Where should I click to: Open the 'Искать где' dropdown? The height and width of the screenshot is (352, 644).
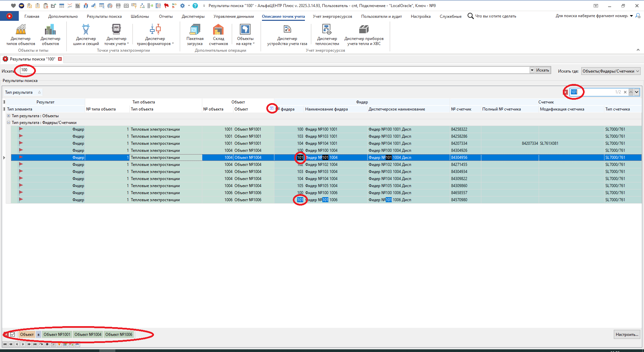pos(611,71)
